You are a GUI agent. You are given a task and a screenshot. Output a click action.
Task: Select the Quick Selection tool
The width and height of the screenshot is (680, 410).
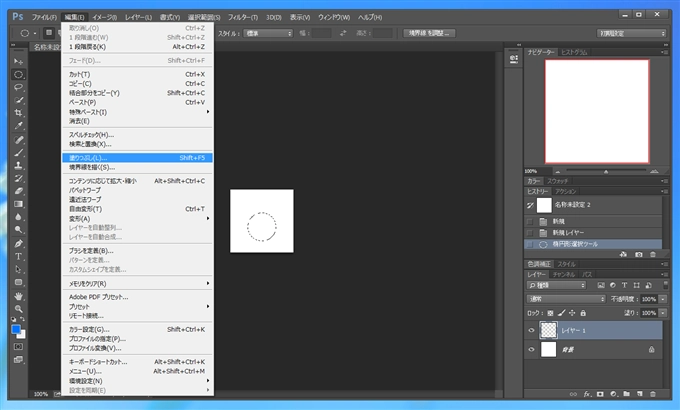click(18, 100)
